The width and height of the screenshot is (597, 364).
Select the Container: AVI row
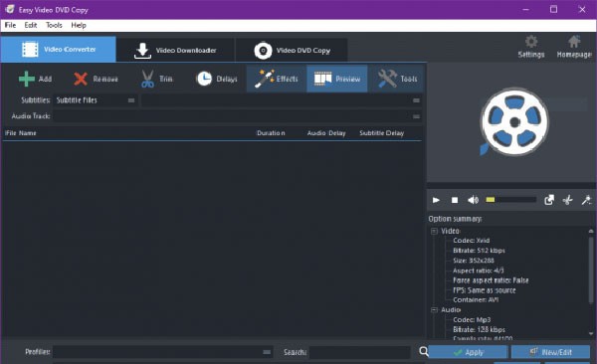(x=476, y=300)
